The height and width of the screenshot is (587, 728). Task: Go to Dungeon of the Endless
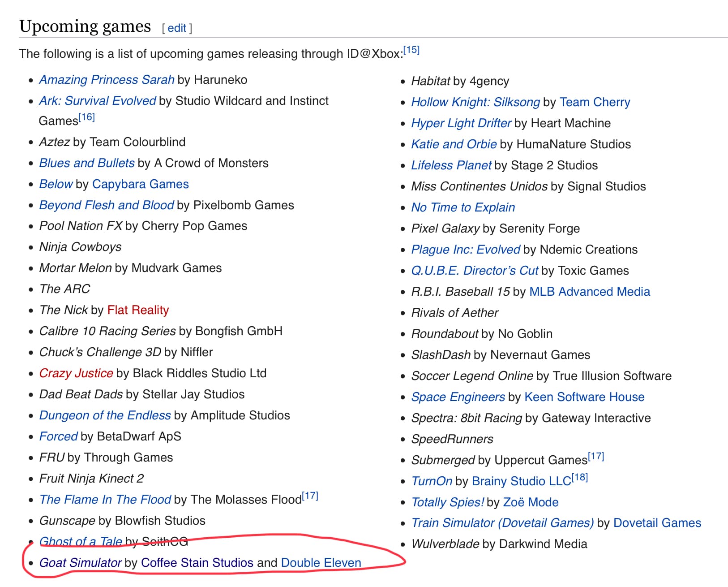click(x=105, y=415)
